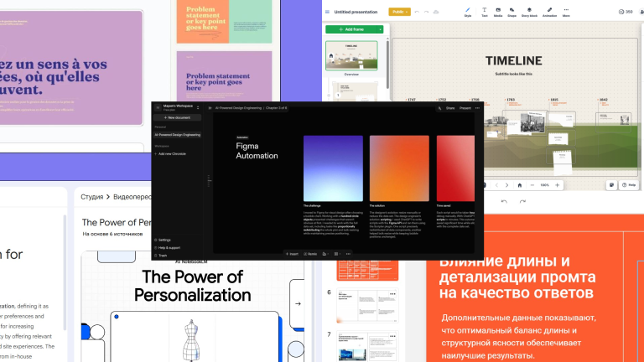The image size is (644, 362).
Task: Open the Style tool in Prezi toolbar
Action: click(x=467, y=12)
